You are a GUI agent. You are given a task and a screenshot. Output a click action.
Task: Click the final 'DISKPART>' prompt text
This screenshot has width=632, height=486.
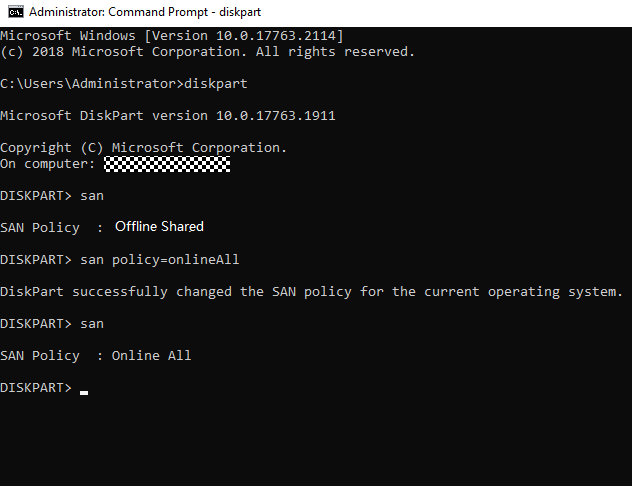point(36,388)
